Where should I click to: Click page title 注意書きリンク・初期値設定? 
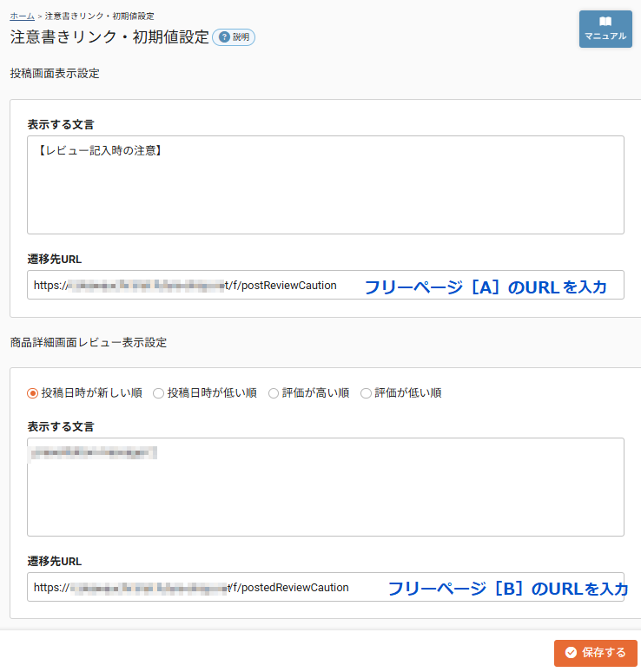click(109, 37)
